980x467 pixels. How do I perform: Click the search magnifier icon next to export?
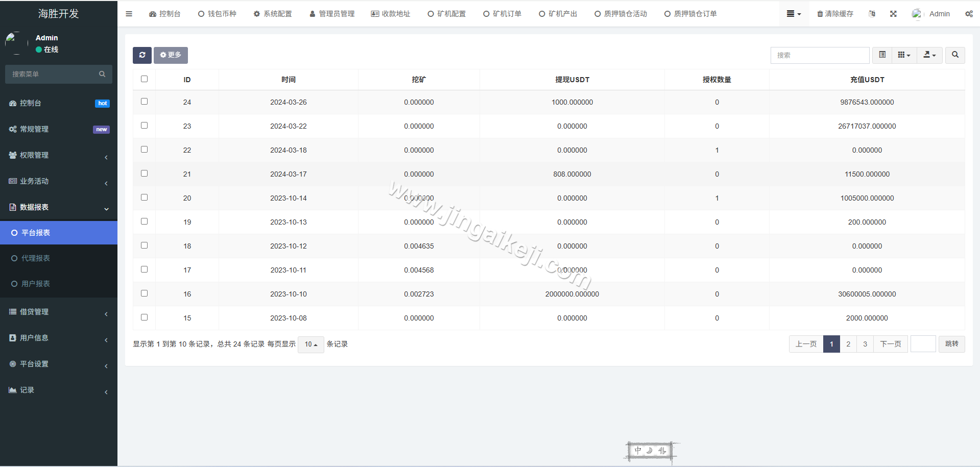click(x=954, y=55)
